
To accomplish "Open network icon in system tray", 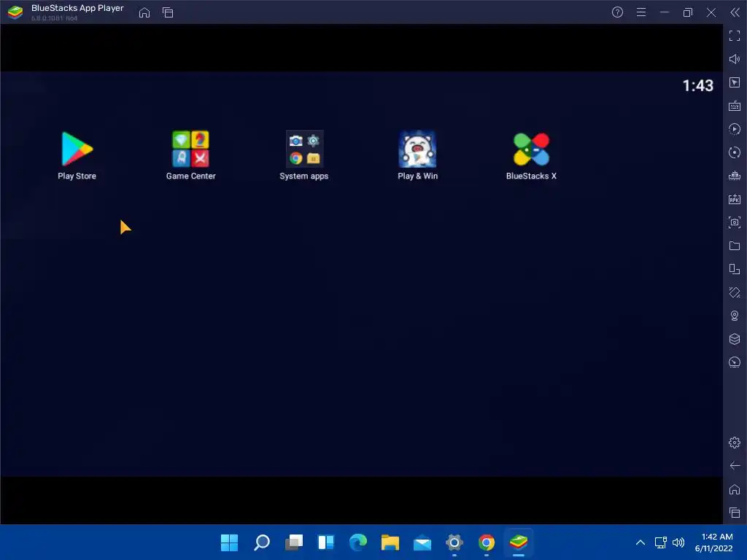I will point(660,542).
